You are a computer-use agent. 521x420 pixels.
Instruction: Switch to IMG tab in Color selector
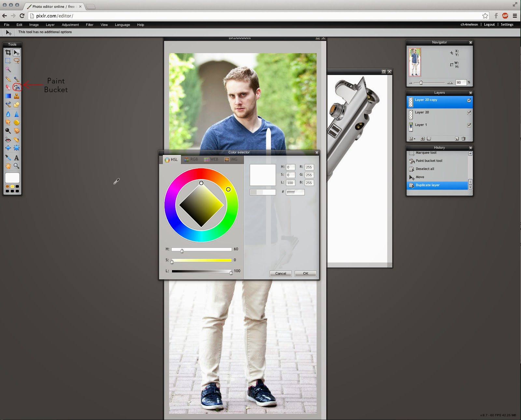(x=231, y=160)
